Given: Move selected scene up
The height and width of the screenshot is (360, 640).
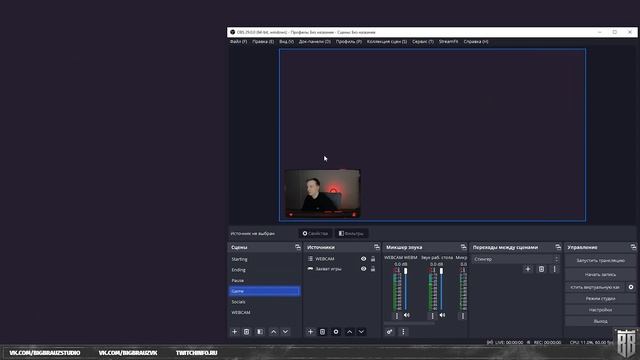Looking at the screenshot, I should pos(273,332).
